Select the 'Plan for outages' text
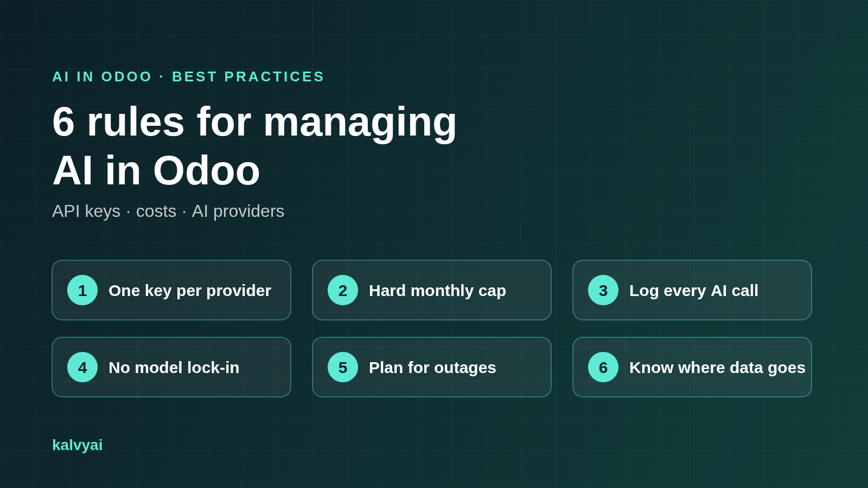Screen dimensions: 868x488 (x=432, y=368)
